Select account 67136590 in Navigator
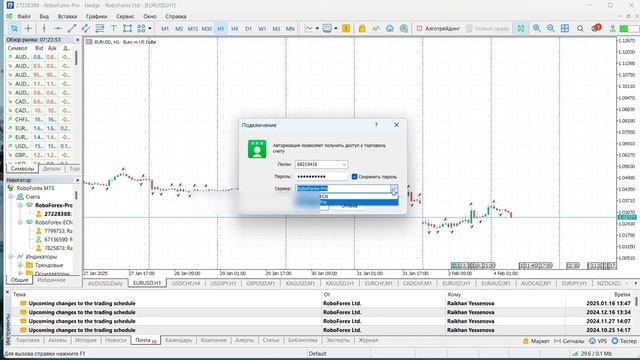 pos(53,240)
